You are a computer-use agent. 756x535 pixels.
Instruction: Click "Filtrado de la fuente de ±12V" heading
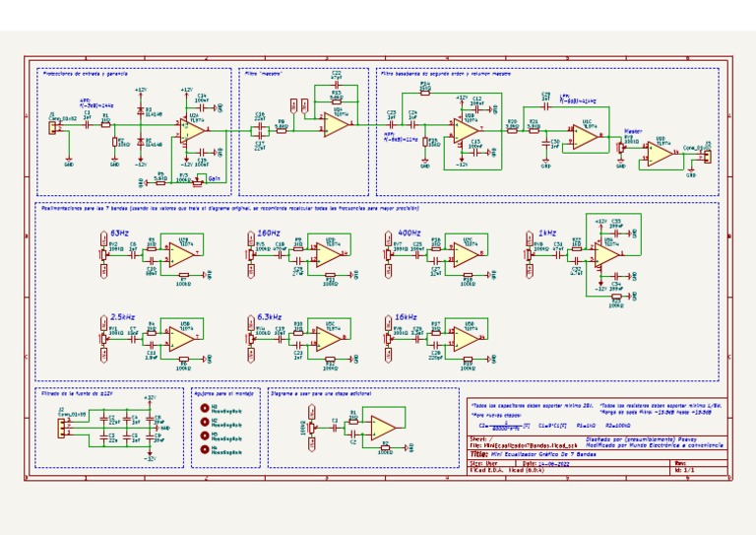click(77, 394)
